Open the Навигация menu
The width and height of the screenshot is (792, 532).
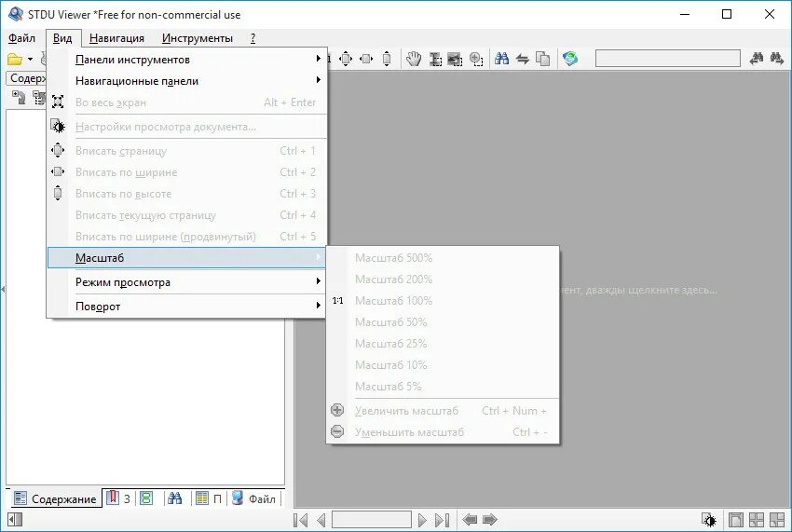pos(116,38)
